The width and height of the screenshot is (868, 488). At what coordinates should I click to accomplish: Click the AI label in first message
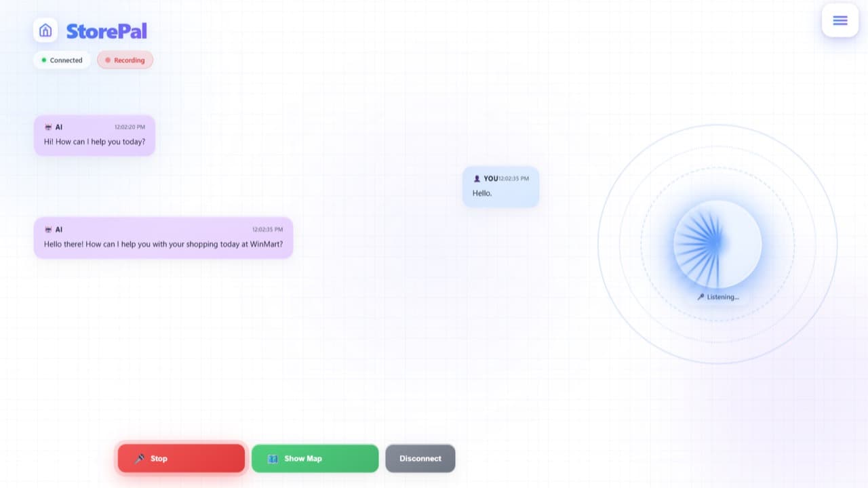(x=59, y=127)
